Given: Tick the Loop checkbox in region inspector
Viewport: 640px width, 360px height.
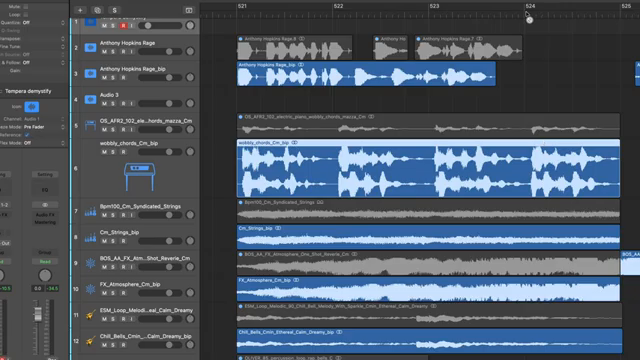Looking at the screenshot, I should (x=26, y=15).
